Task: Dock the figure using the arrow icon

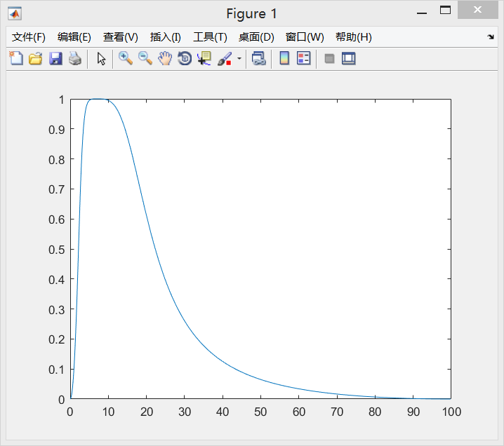Action: pos(491,36)
